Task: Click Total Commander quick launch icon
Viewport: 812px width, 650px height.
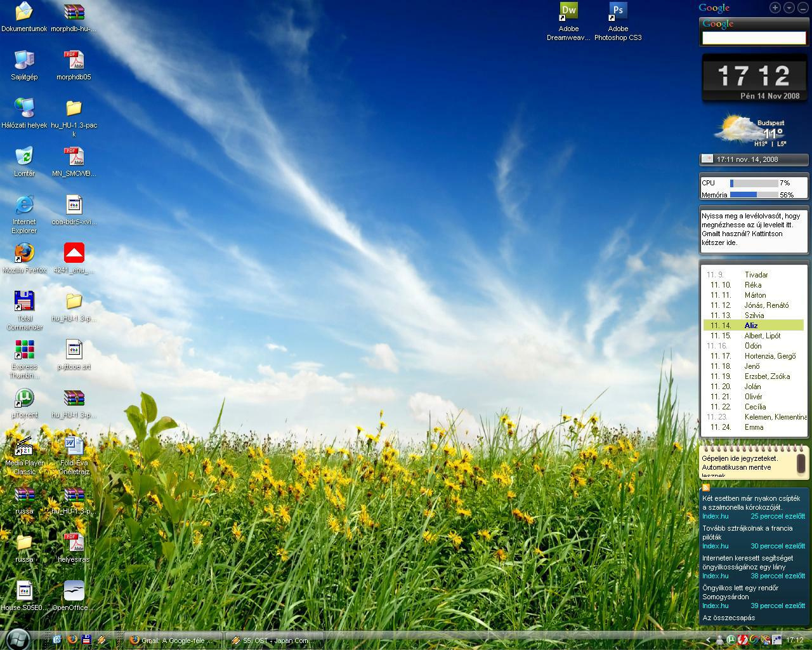Action: [x=86, y=640]
